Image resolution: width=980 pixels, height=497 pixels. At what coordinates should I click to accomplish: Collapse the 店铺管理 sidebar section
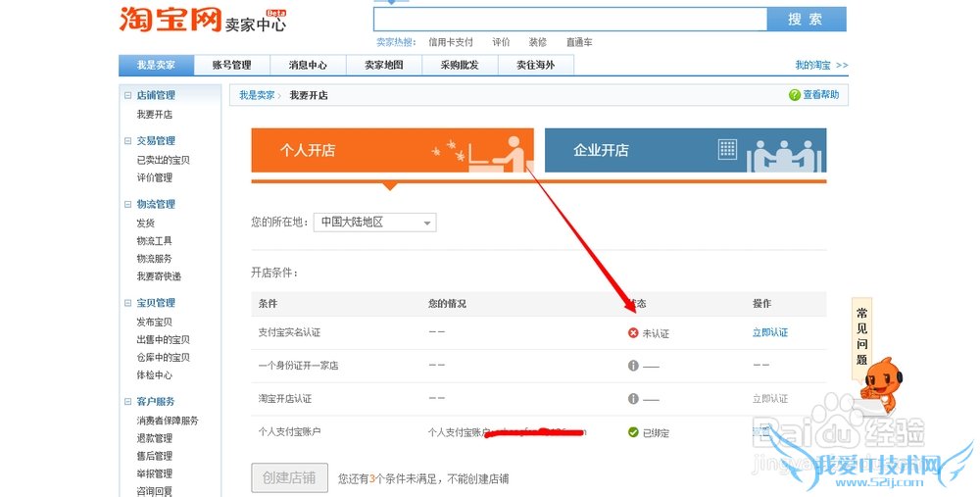coord(127,96)
